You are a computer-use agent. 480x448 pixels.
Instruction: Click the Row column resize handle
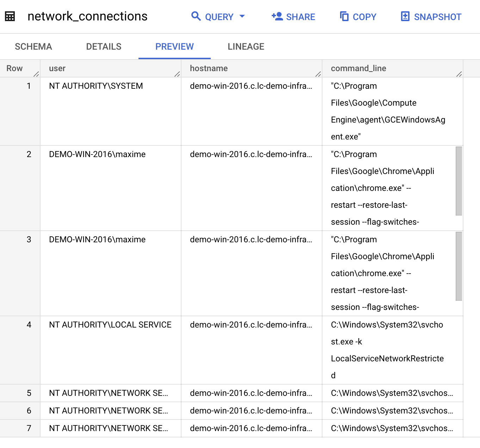36,74
